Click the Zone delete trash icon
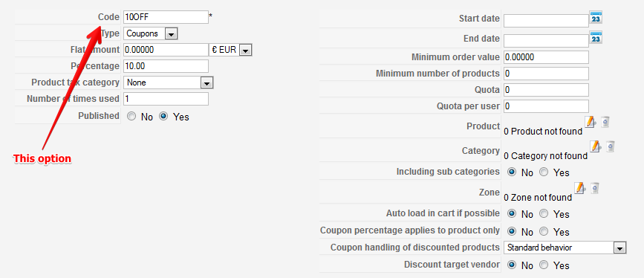This screenshot has height=278, width=644. pyautogui.click(x=595, y=188)
